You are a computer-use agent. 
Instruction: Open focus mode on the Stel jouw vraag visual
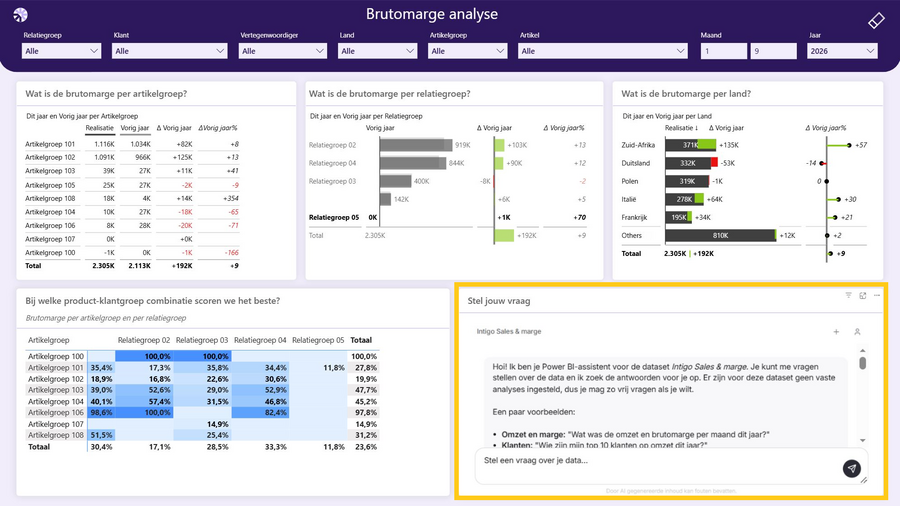tap(863, 295)
